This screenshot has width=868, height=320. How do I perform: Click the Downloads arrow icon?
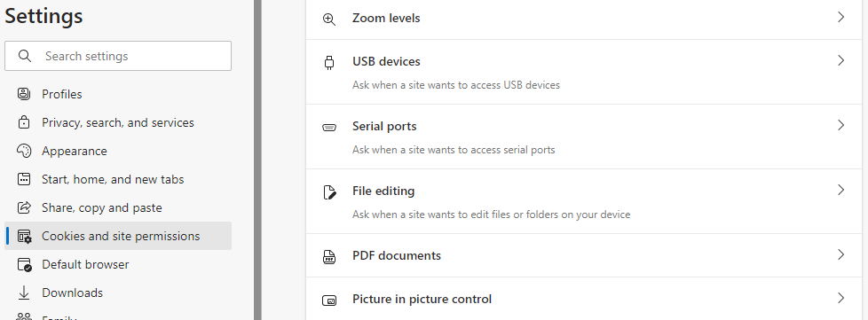coord(24,293)
